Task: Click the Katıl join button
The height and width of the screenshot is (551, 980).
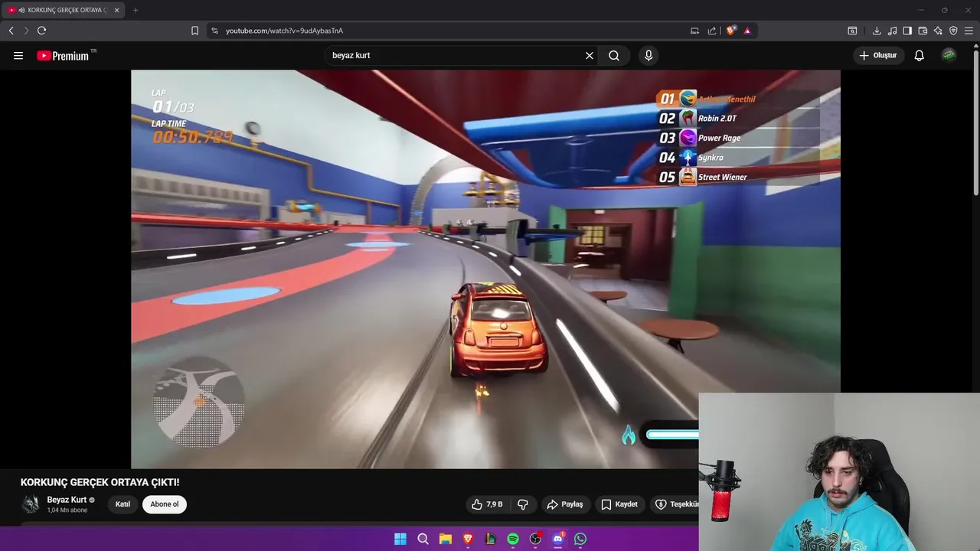Action: tap(122, 504)
